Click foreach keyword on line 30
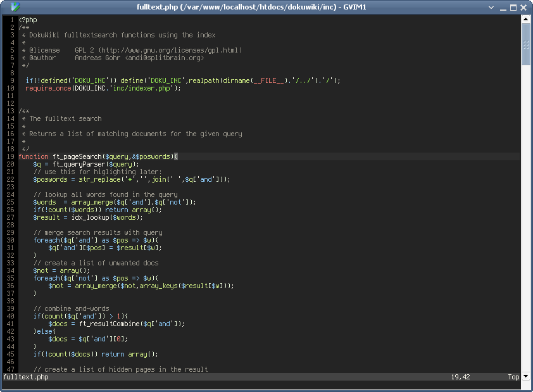The height and width of the screenshot is (392, 533). coord(47,240)
